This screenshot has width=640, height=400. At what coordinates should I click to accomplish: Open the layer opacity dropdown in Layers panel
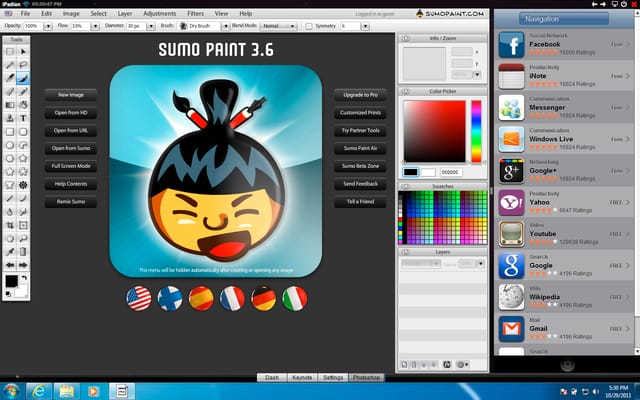point(480,264)
